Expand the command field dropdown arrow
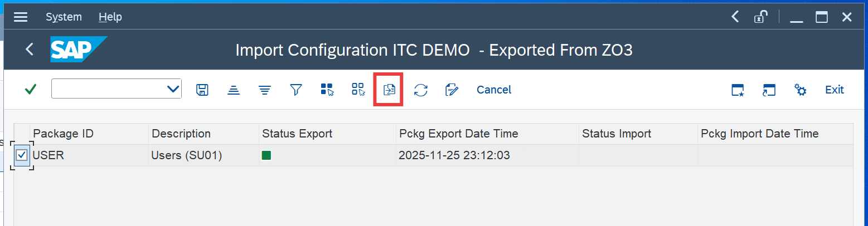 [x=173, y=89]
